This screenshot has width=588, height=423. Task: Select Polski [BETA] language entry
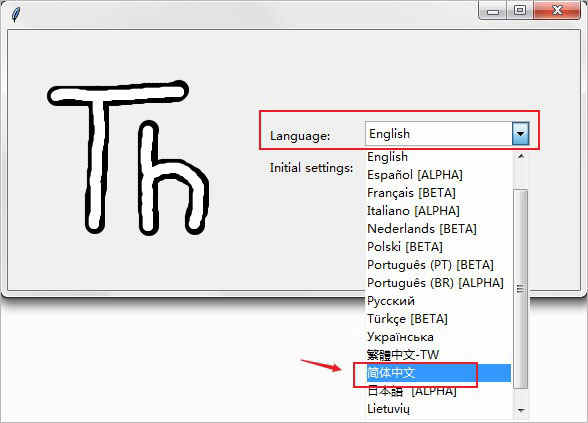click(439, 247)
